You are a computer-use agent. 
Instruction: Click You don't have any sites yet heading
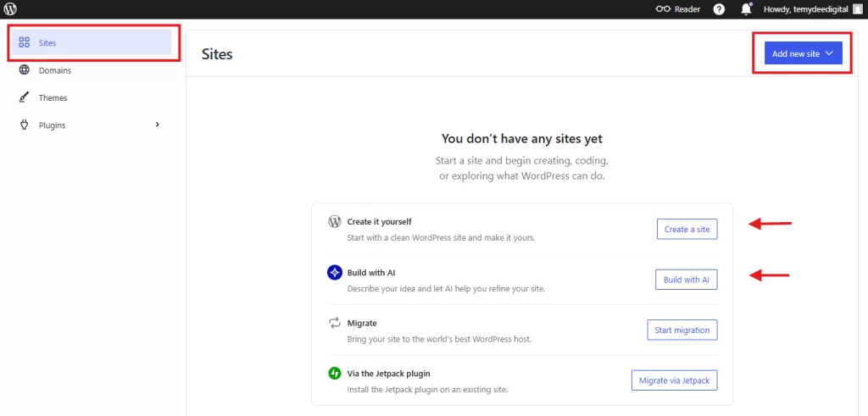[x=522, y=138]
